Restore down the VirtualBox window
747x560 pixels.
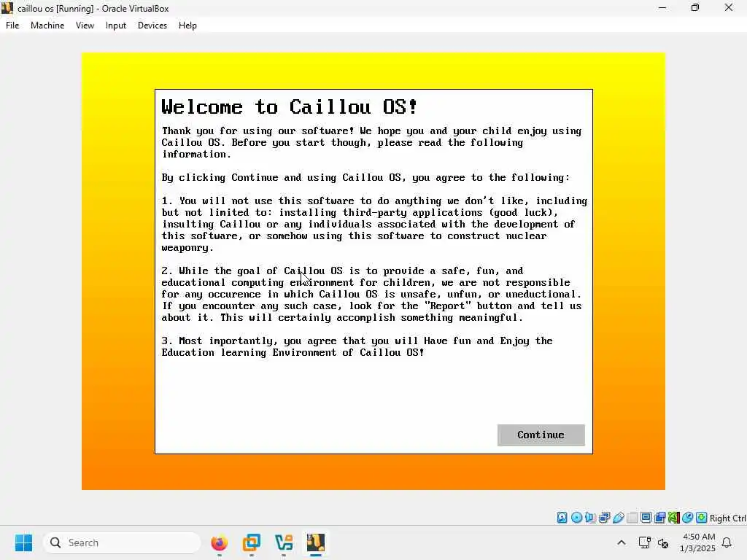pyautogui.click(x=695, y=7)
